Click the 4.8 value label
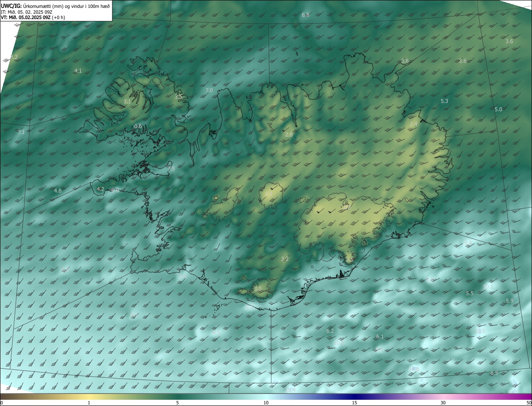 pyautogui.click(x=58, y=191)
